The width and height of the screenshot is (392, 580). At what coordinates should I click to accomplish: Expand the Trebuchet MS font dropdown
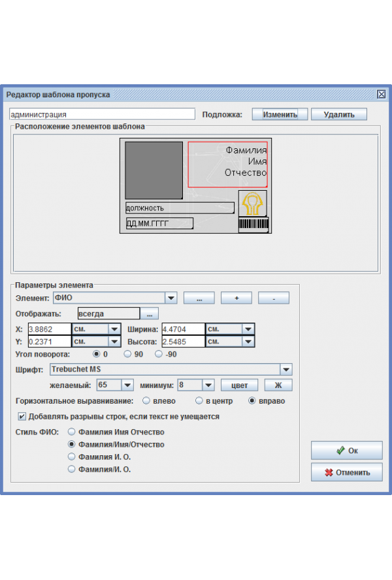click(x=286, y=370)
